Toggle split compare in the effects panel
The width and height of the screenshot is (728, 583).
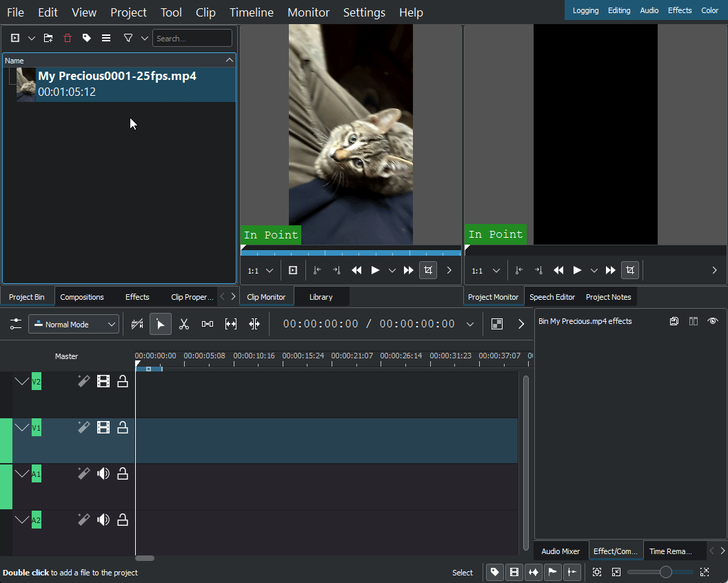pos(693,321)
